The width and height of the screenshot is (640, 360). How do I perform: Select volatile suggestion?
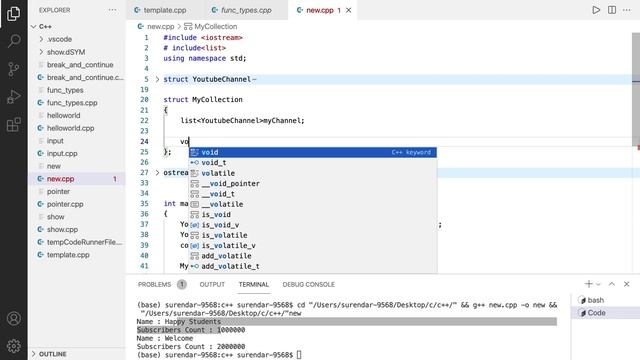[313, 173]
